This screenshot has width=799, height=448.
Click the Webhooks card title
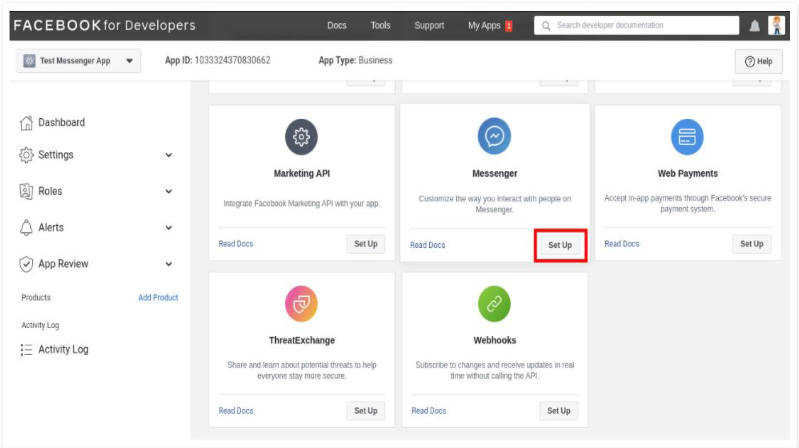pyautogui.click(x=494, y=340)
